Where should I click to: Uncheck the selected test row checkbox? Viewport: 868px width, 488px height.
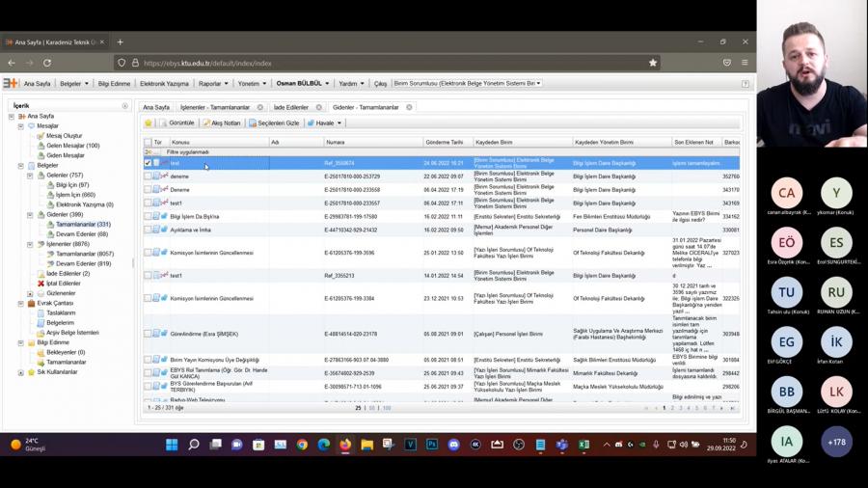click(148, 163)
